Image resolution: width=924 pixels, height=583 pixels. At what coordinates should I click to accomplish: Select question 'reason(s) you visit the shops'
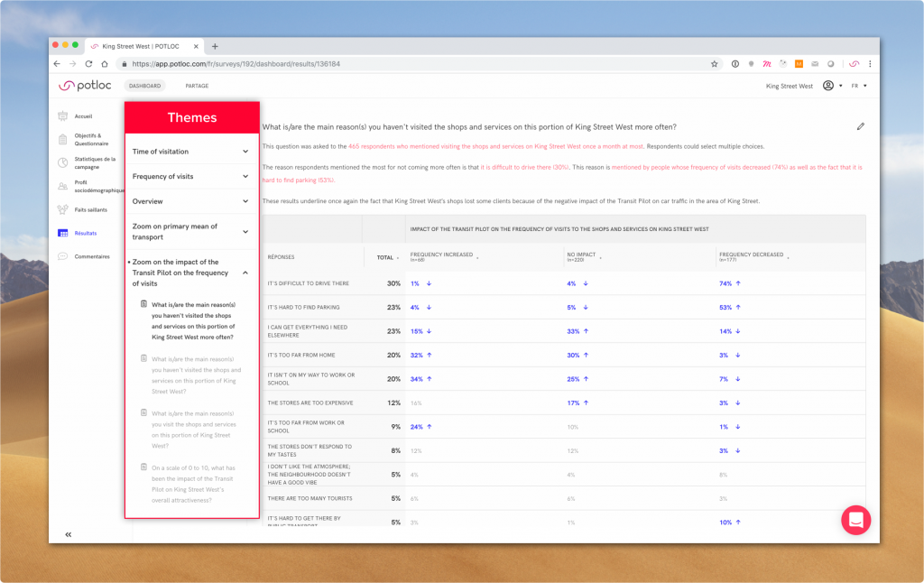point(194,430)
